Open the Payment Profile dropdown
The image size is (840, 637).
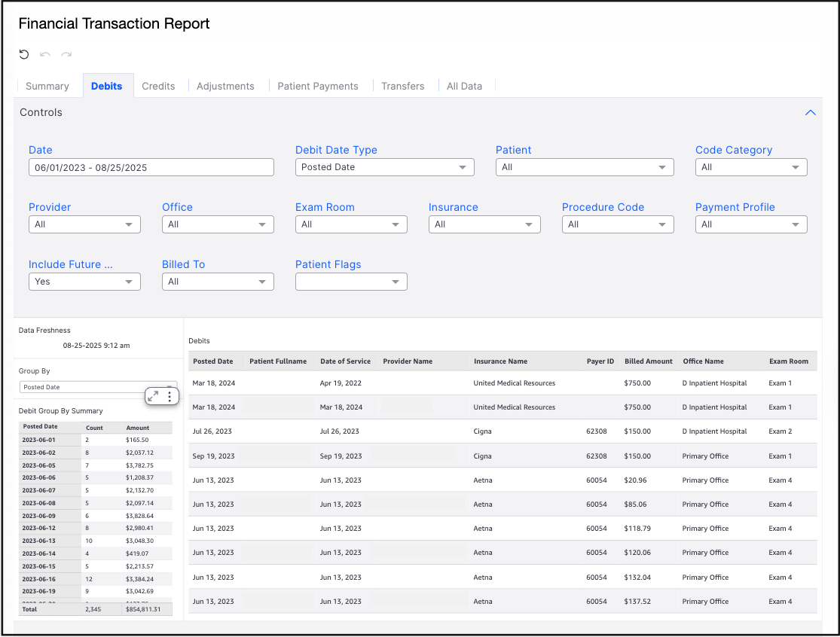[751, 224]
